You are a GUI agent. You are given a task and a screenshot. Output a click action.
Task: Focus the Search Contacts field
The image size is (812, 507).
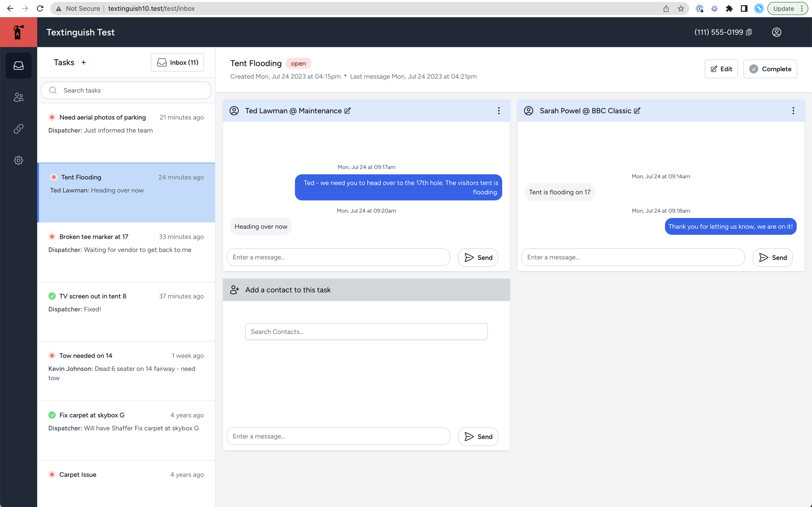click(x=366, y=332)
